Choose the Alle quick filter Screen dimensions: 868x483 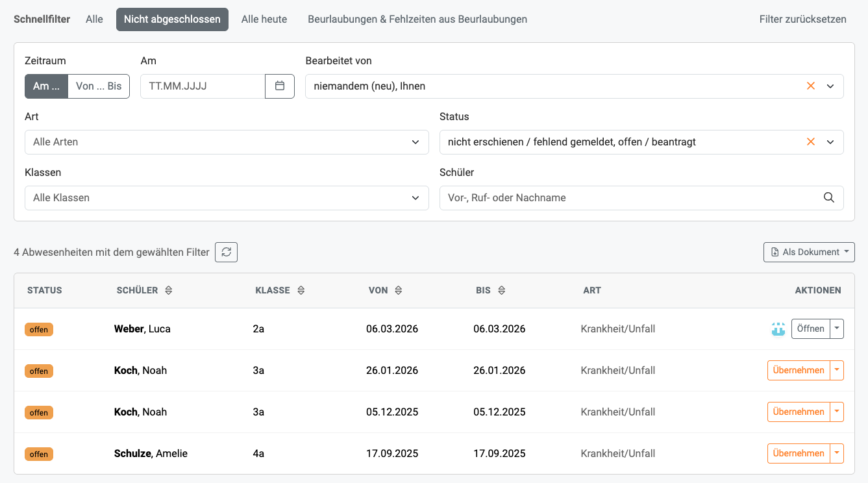coord(94,19)
